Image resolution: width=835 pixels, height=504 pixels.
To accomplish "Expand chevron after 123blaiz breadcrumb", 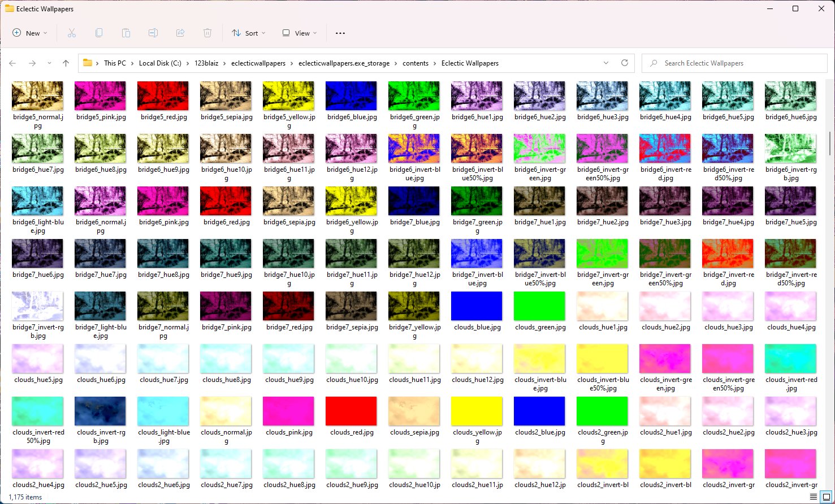I will 225,63.
